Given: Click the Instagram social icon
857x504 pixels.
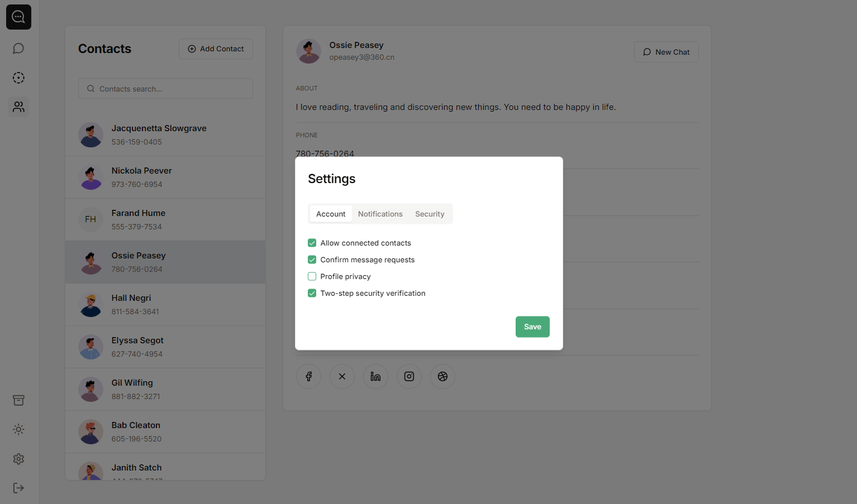Looking at the screenshot, I should point(409,376).
